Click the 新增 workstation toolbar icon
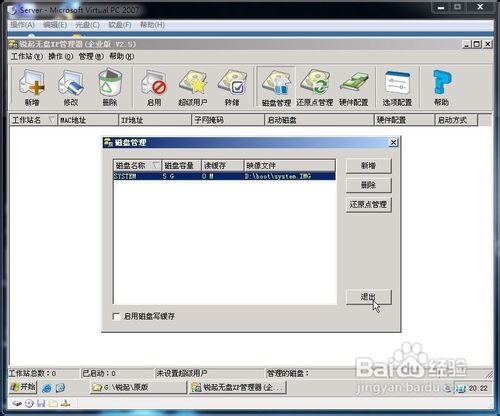Image resolution: width=500 pixels, height=416 pixels. click(32, 87)
